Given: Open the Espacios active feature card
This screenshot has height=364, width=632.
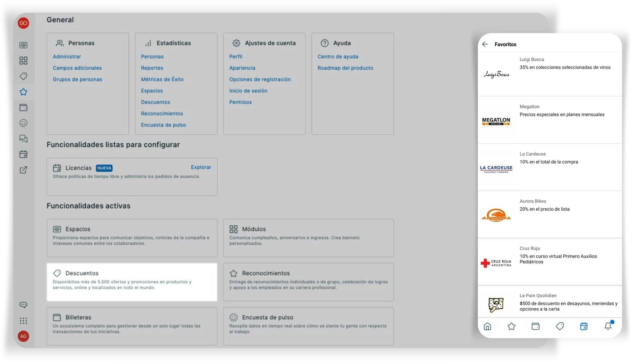Looking at the screenshot, I should pyautogui.click(x=132, y=238).
